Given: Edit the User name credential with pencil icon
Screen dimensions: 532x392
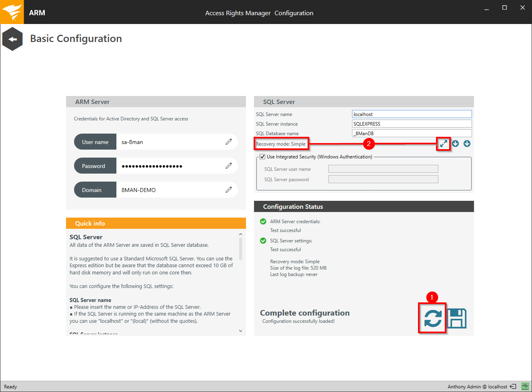Looking at the screenshot, I should click(x=229, y=142).
